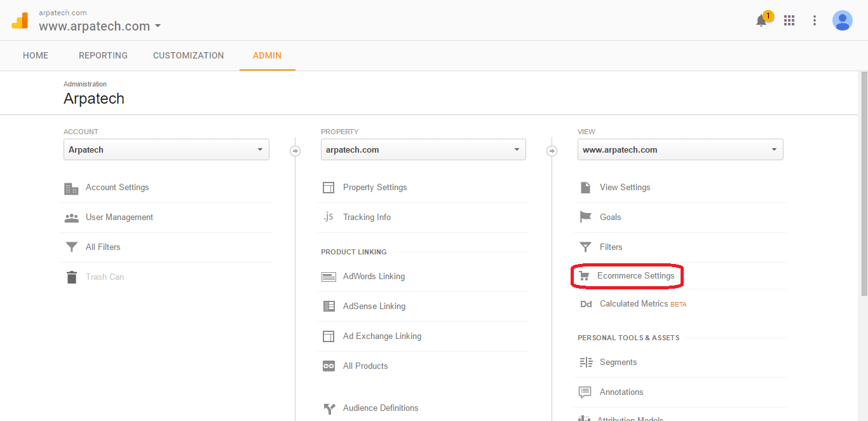Click the vertical page scrollbar
Image resolution: width=868 pixels, height=421 pixels.
(x=864, y=184)
